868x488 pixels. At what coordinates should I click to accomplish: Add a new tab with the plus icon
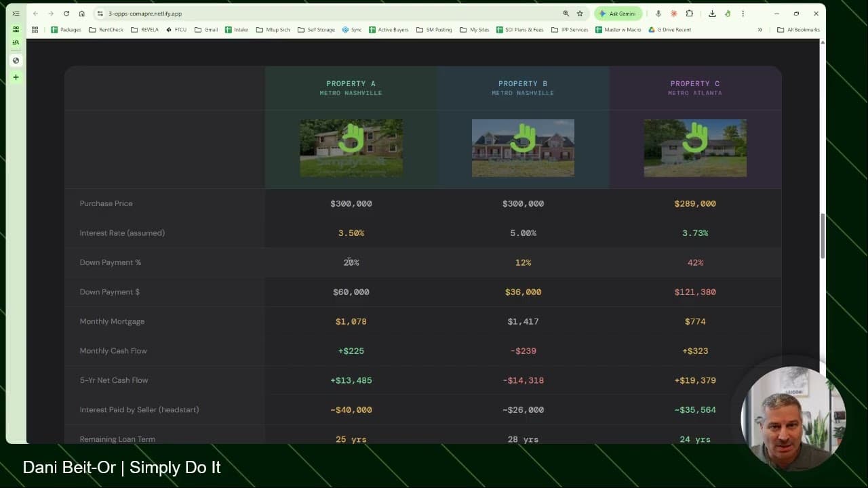pyautogui.click(x=16, y=77)
